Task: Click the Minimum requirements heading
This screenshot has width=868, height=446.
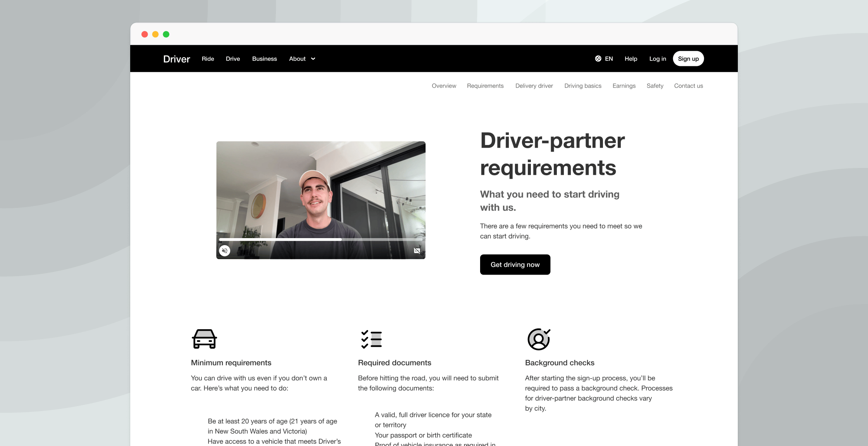Action: [231, 363]
